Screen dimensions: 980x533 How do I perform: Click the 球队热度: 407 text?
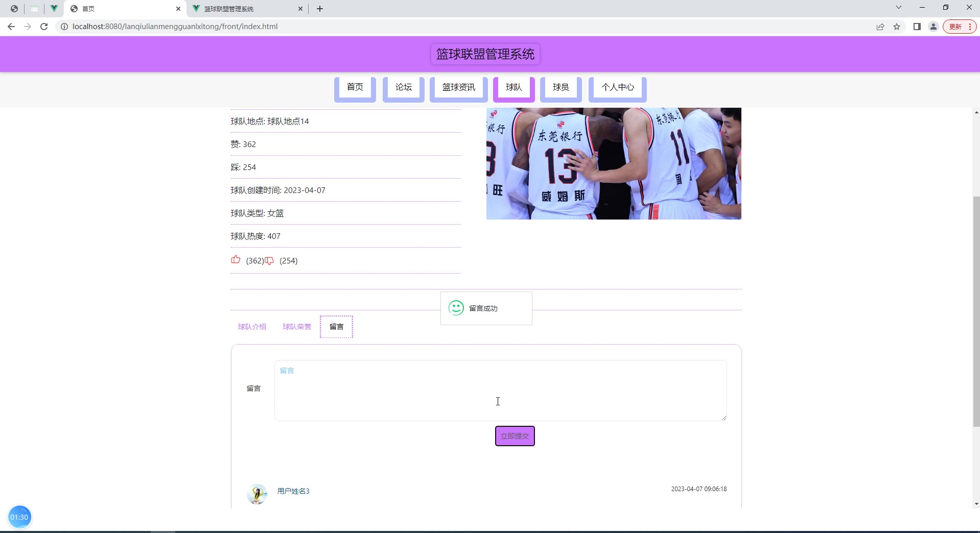click(x=255, y=236)
